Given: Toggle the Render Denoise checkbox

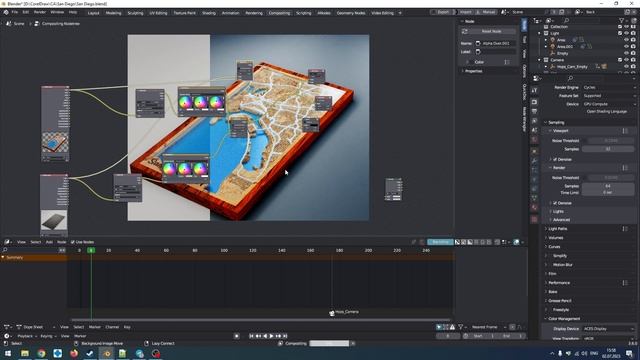Looking at the screenshot, I should pos(555,203).
